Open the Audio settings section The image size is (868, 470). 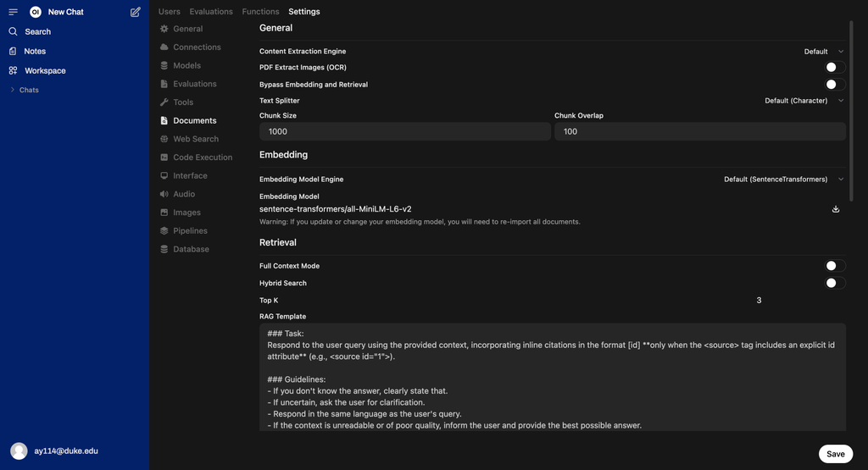178,194
